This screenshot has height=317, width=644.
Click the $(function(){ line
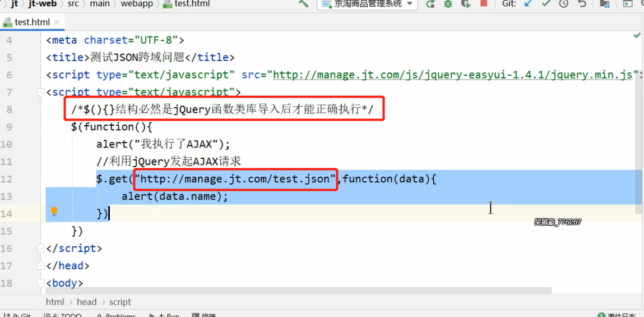click(112, 127)
